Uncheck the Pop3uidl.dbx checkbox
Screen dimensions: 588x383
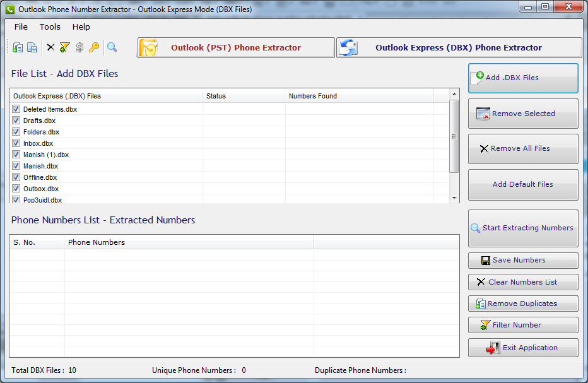point(16,199)
